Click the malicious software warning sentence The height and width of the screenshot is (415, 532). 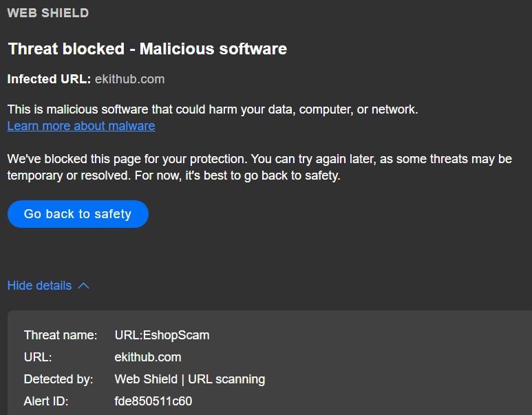[213, 109]
